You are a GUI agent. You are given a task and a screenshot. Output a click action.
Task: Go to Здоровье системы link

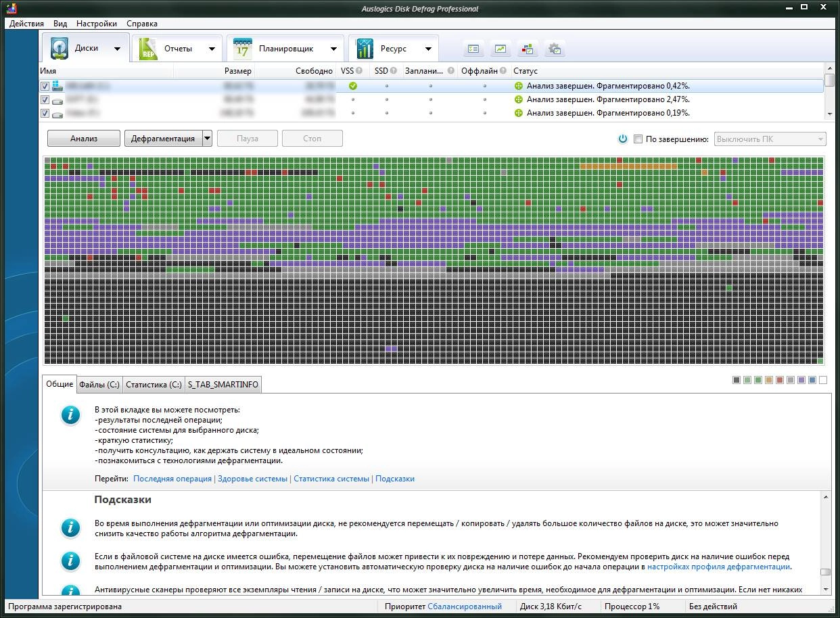pos(253,478)
